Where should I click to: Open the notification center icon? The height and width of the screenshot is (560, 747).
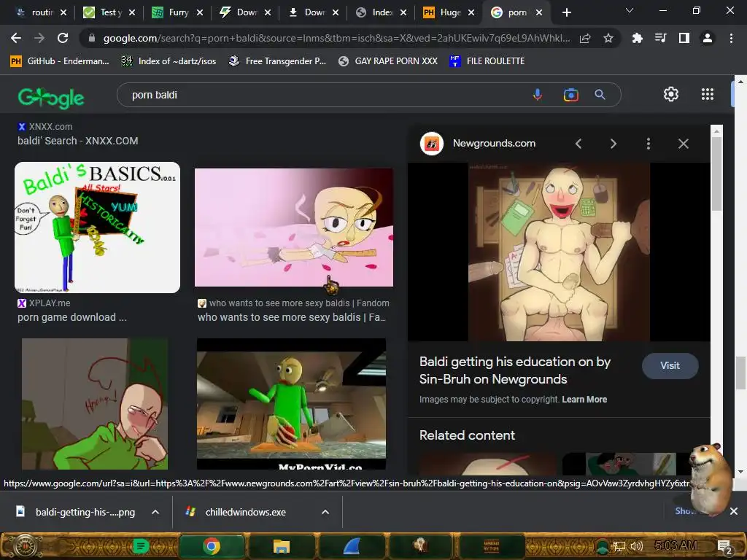[x=724, y=547]
